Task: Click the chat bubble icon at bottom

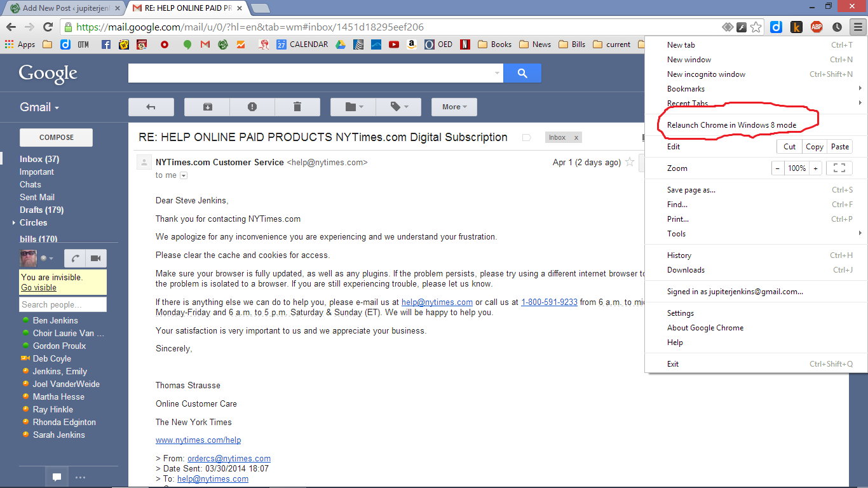Action: coord(57,477)
